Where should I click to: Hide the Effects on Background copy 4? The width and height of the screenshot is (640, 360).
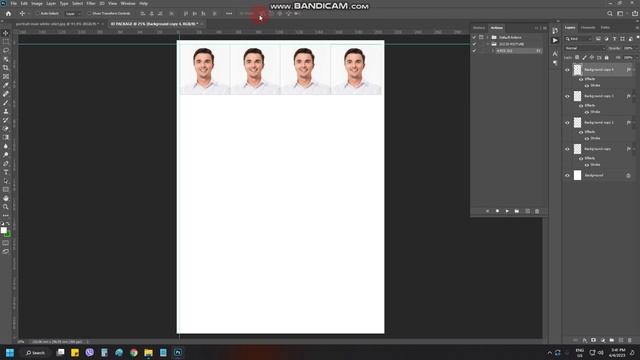tap(581, 79)
